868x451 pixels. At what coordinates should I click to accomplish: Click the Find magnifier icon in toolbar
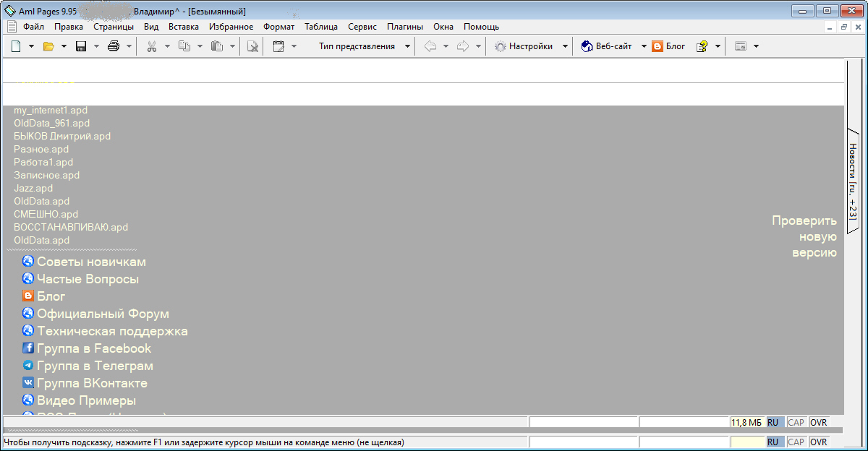tap(252, 46)
